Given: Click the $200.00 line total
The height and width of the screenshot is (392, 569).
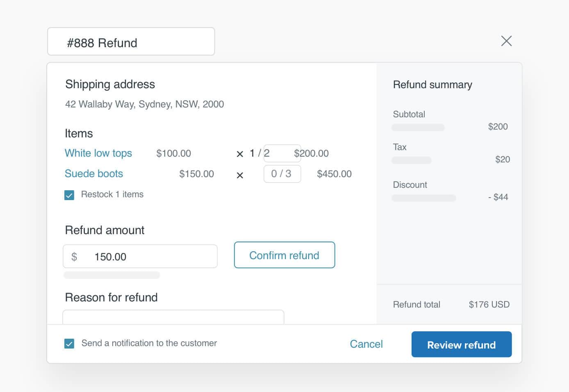Looking at the screenshot, I should click(x=312, y=153).
